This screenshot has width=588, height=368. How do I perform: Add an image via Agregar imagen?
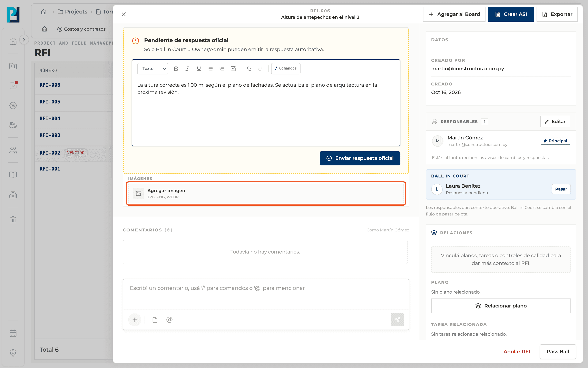tap(266, 193)
